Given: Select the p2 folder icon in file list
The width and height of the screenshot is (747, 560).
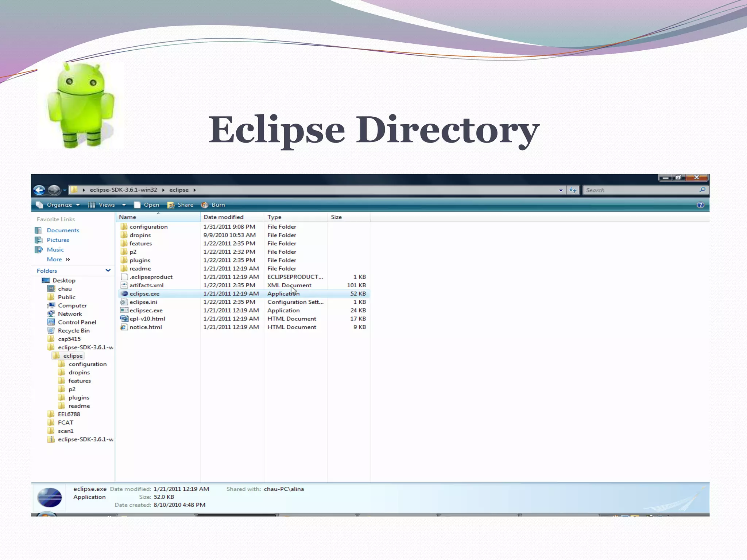Looking at the screenshot, I should (x=124, y=252).
